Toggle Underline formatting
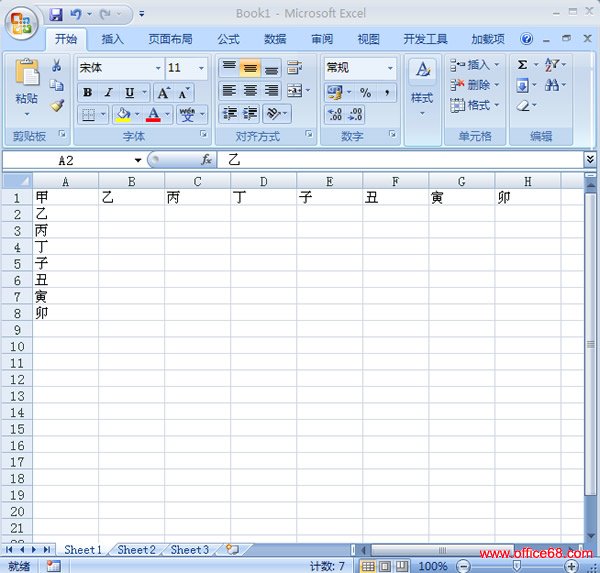The image size is (600, 573). [130, 92]
